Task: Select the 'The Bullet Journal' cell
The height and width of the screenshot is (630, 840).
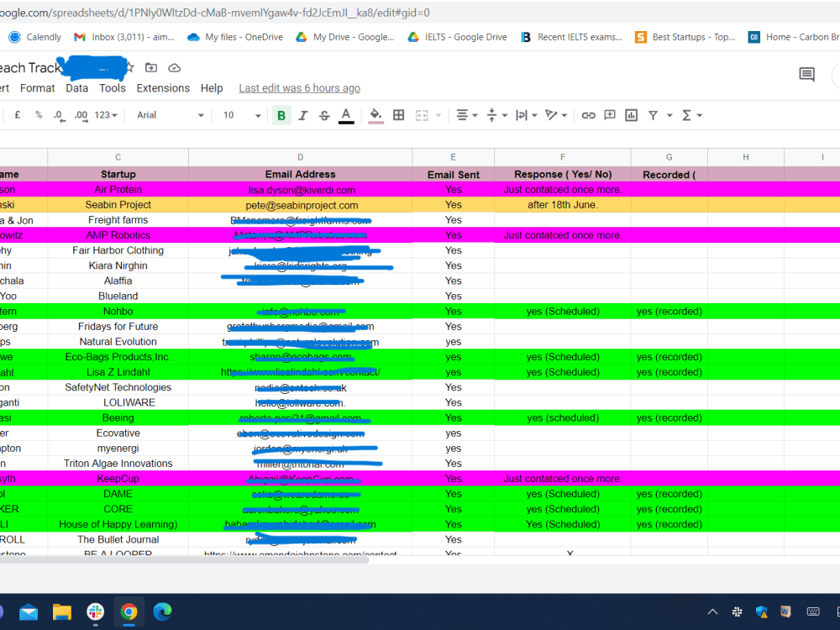Action: 118,539
